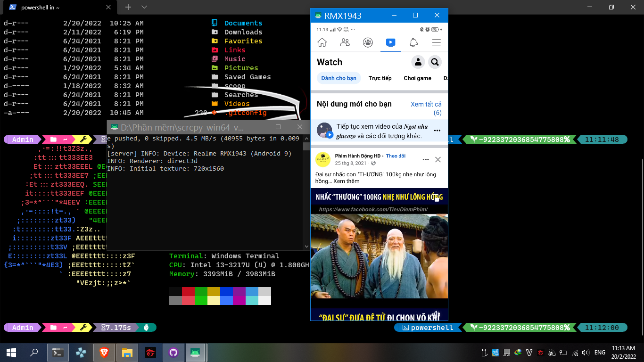Select 'Dành cho bạn' tab in Watch
Viewport: 644px width, 362px height.
point(339,78)
